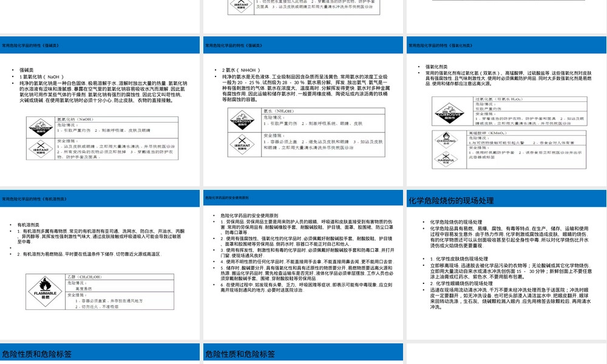Click the bullet '强氧化剂类'
This screenshot has height=364, width=607.
click(x=436, y=67)
